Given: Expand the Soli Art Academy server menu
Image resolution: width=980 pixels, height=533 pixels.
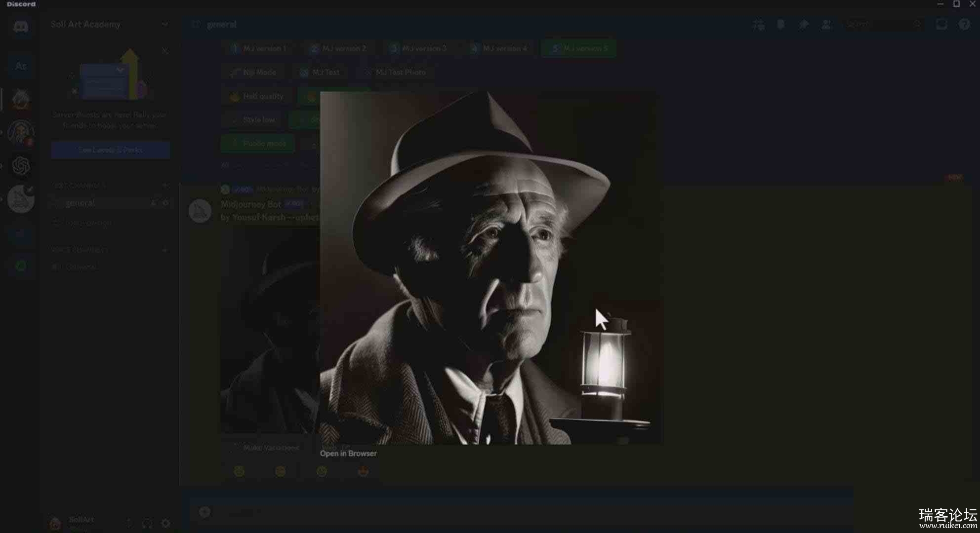Looking at the screenshot, I should click(164, 24).
